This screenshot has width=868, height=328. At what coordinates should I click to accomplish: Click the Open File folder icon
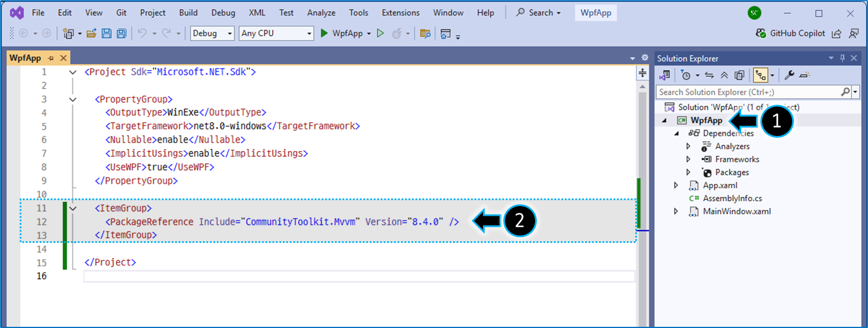91,34
